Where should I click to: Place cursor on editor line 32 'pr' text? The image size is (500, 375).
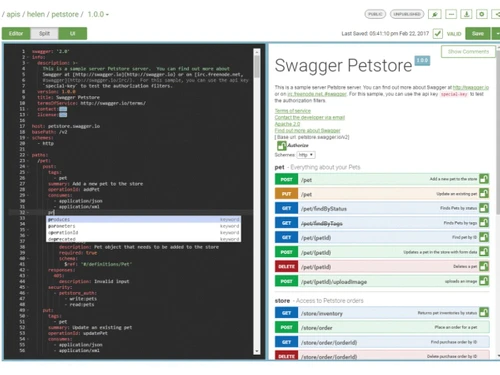tap(51, 212)
